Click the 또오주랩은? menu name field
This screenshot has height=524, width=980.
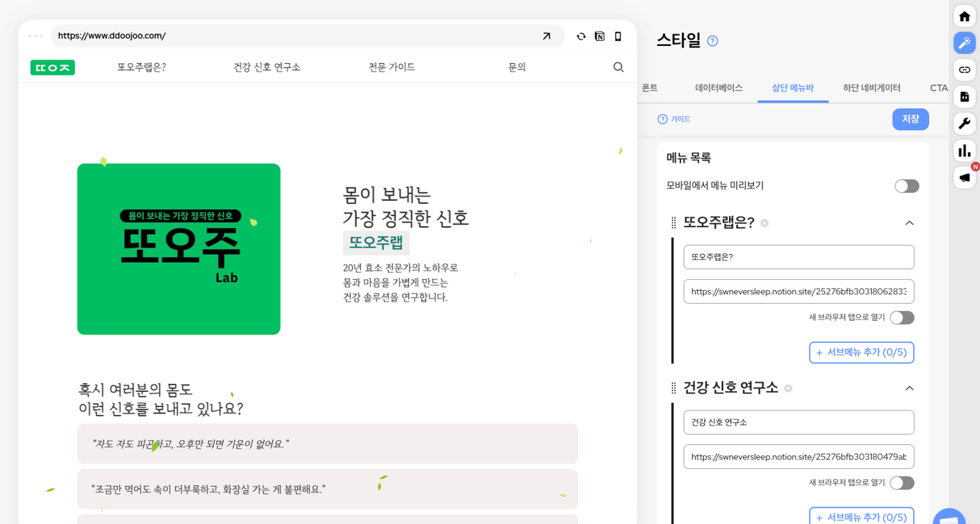798,257
